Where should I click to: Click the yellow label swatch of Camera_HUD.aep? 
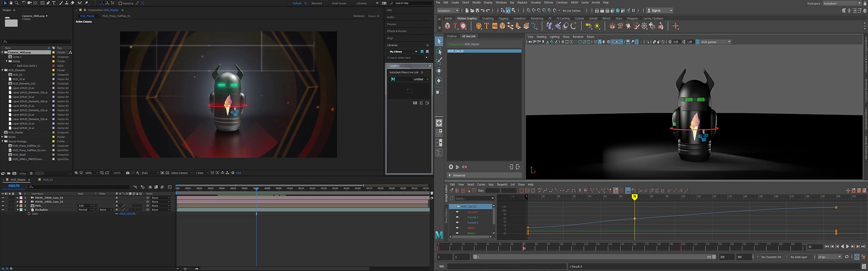(x=53, y=52)
